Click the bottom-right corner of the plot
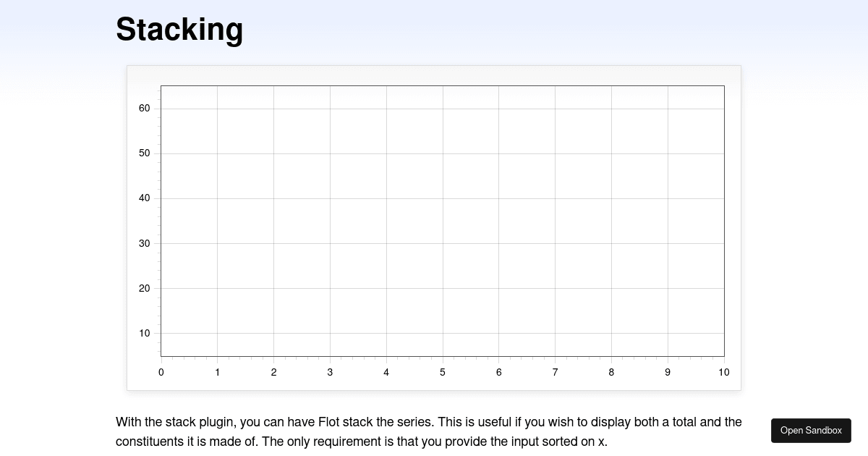 (x=723, y=355)
